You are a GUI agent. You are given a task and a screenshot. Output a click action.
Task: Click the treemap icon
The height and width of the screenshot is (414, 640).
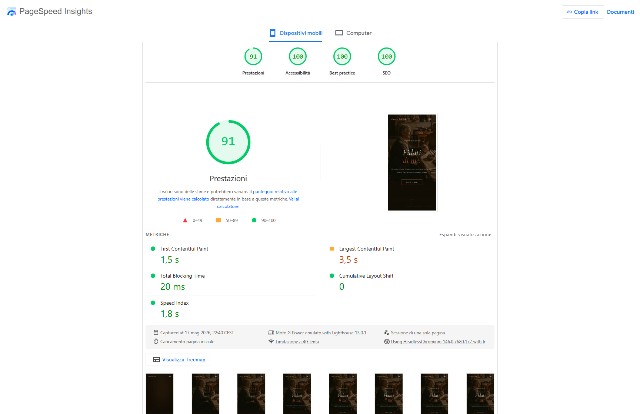click(156, 360)
